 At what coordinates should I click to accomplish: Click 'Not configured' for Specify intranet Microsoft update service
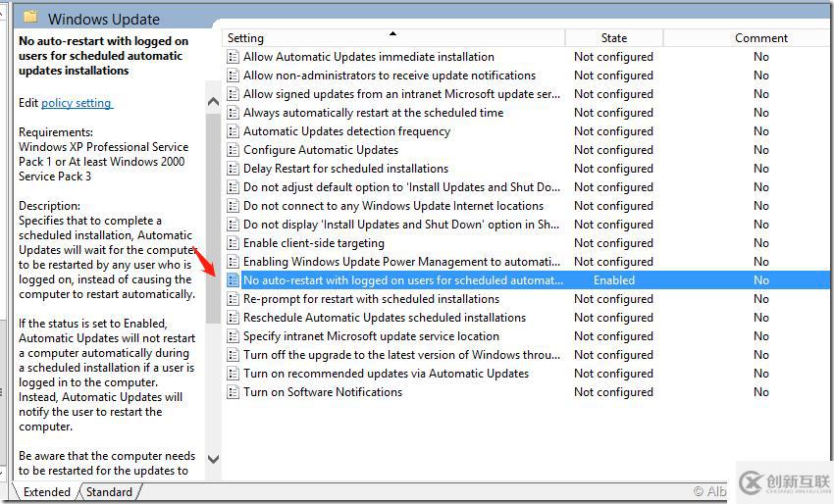pyautogui.click(x=613, y=336)
